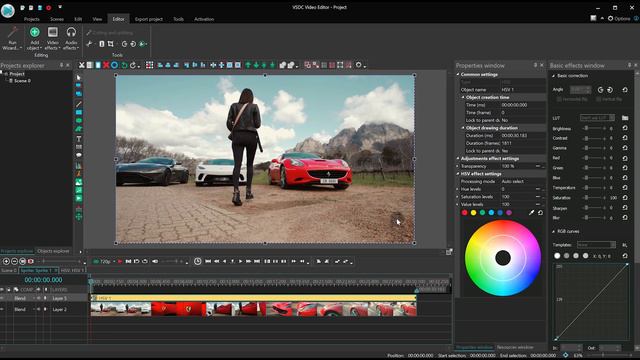Open the Audio effects menu
The width and height of the screenshot is (640, 360).
[71, 38]
